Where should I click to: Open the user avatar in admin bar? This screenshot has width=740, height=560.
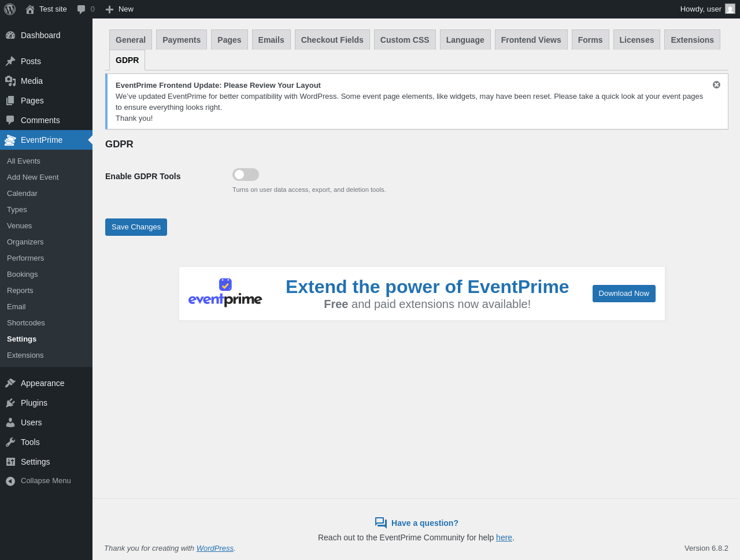[x=730, y=9]
